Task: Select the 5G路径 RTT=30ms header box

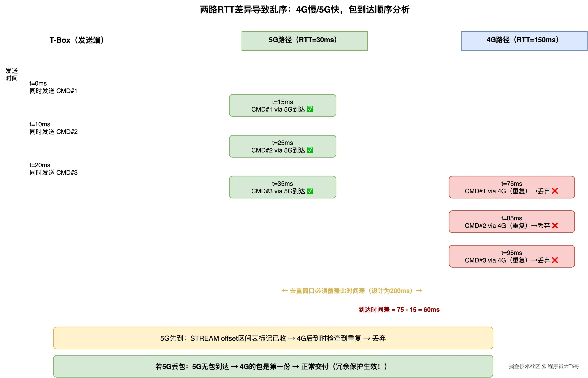Action: (x=304, y=41)
